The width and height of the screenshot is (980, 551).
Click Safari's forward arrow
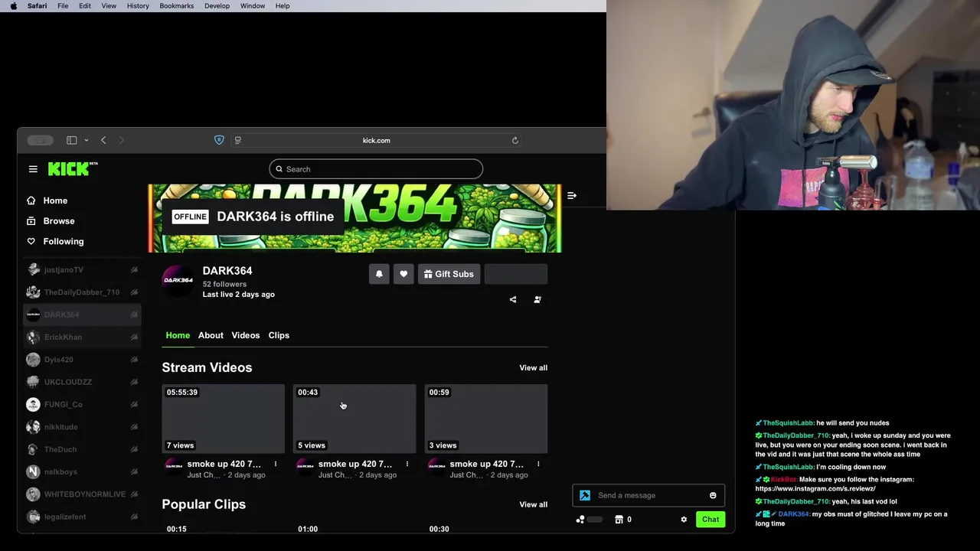click(121, 140)
